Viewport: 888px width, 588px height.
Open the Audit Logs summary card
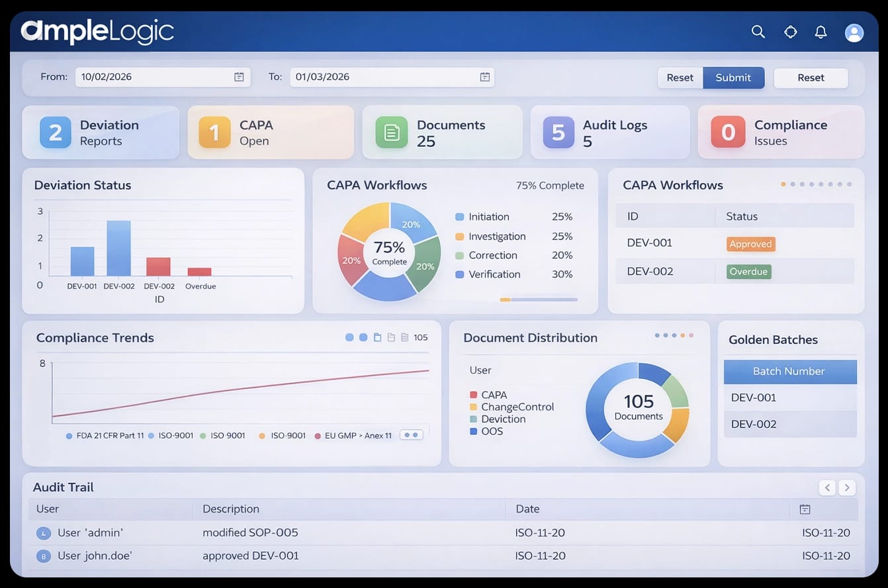tap(610, 132)
